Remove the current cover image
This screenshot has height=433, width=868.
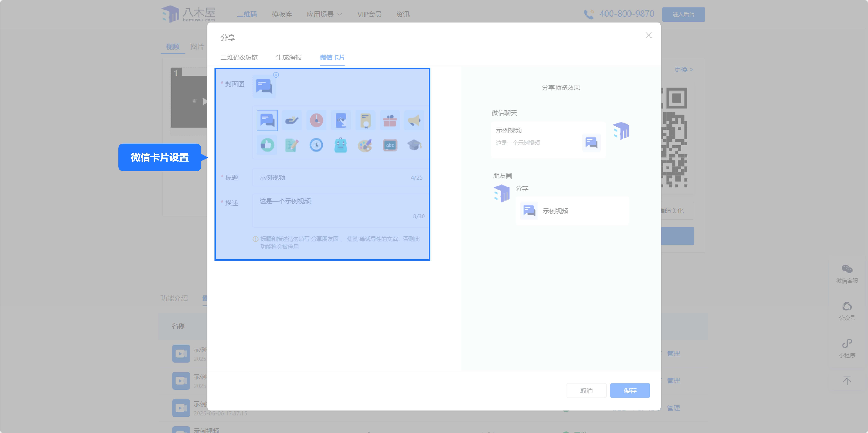tap(276, 75)
